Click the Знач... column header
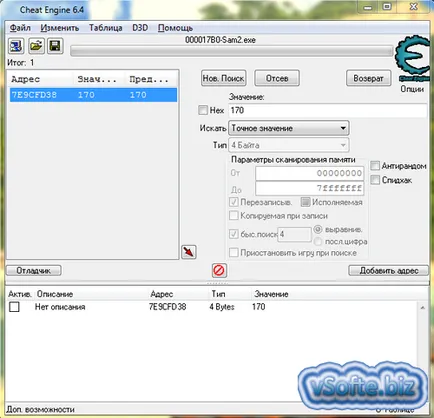434x418 pixels. [x=97, y=79]
